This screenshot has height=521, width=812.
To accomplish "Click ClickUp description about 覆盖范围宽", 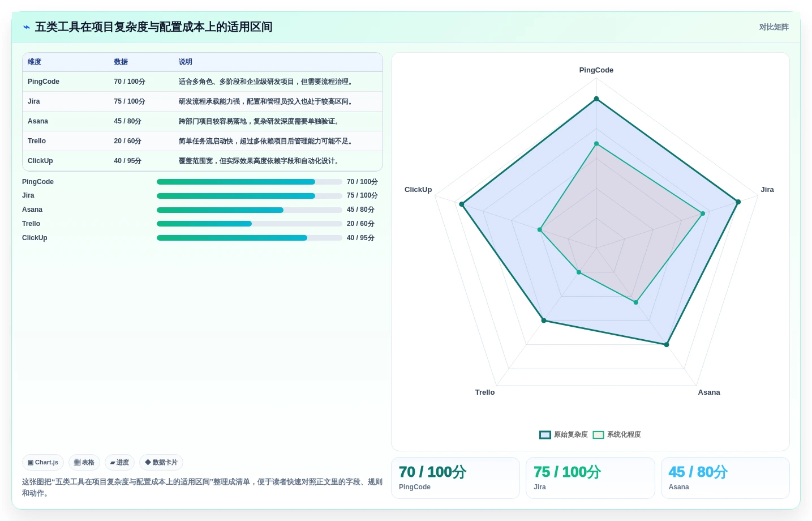I will [260, 161].
